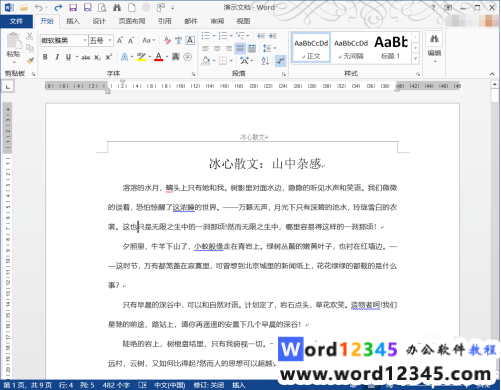The image size is (501, 390).
Task: Expand the numbered list dropdown arrow
Action: point(231,36)
